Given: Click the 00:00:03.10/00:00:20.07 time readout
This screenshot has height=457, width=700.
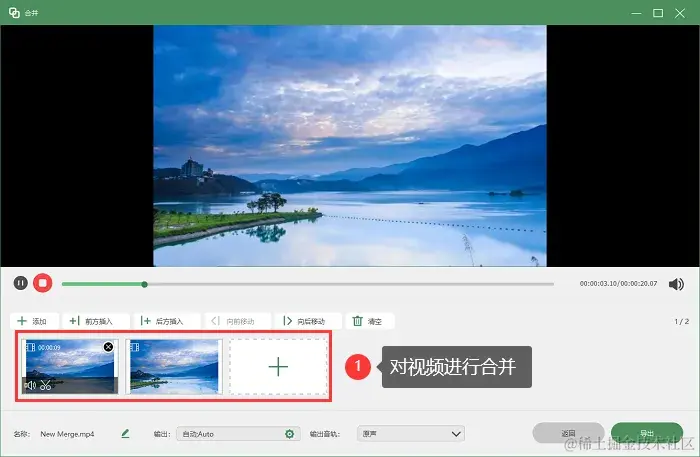Looking at the screenshot, I should click(x=618, y=283).
